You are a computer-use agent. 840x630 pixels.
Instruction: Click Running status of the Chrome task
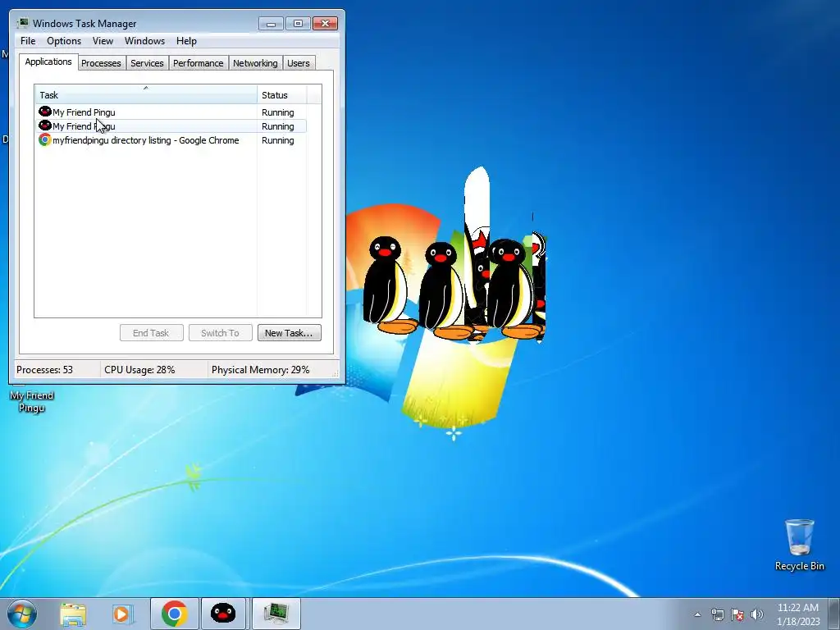[277, 140]
